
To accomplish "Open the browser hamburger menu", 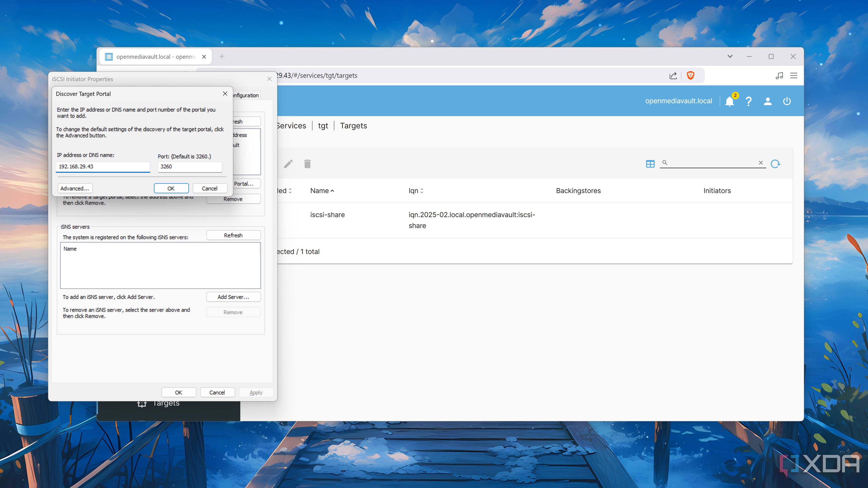I will tap(794, 75).
